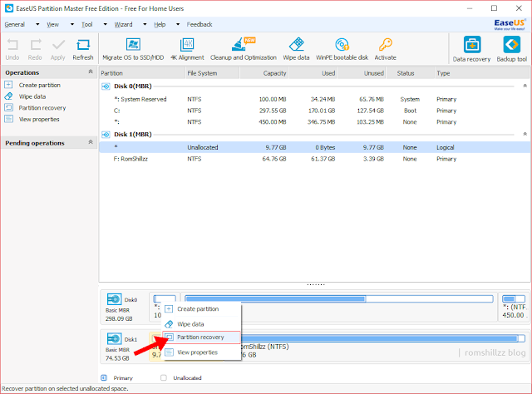Sort by the Partition column header
532x394 pixels.
tap(142, 73)
